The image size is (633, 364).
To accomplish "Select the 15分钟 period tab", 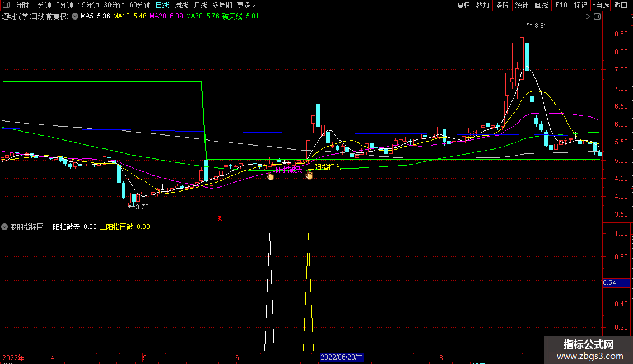I will coord(89,5).
